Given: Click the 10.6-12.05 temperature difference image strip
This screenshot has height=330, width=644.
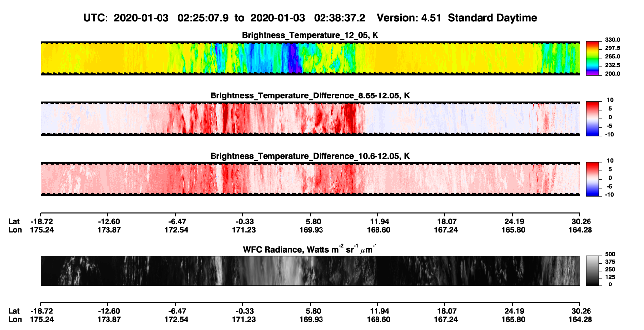Looking at the screenshot, I should coord(310,179).
